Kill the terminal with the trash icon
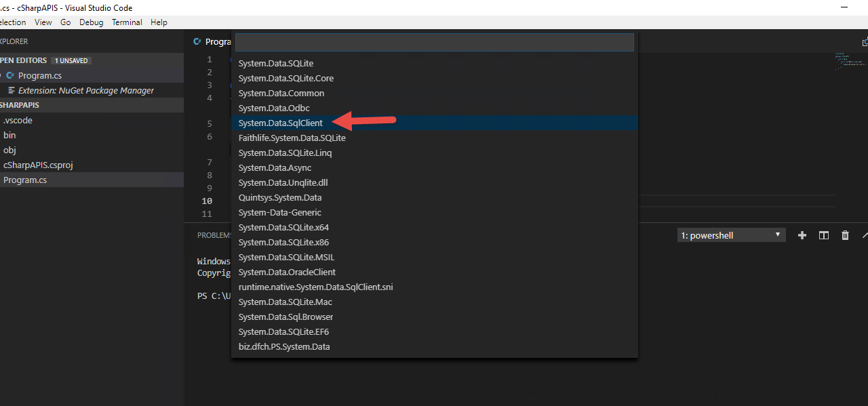868x406 pixels. [x=845, y=235]
